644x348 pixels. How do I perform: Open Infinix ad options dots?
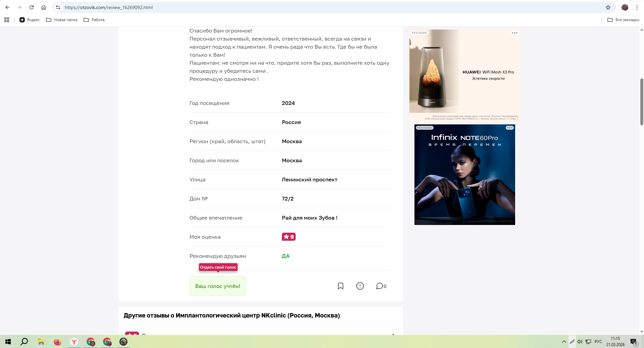tap(510, 128)
